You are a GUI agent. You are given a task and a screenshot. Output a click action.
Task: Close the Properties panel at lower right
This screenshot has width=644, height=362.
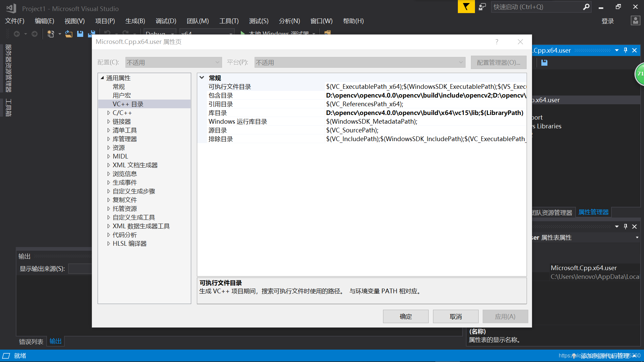pos(634,227)
